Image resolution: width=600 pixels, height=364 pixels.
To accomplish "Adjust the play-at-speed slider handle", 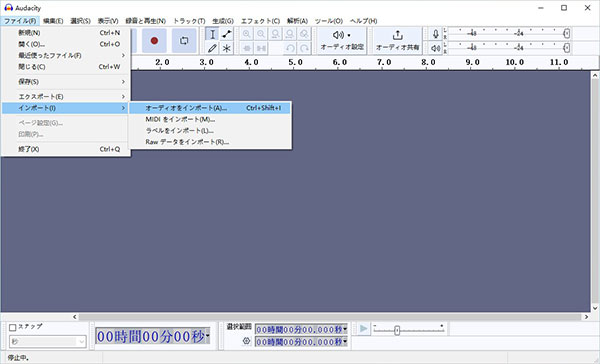I will (397, 330).
